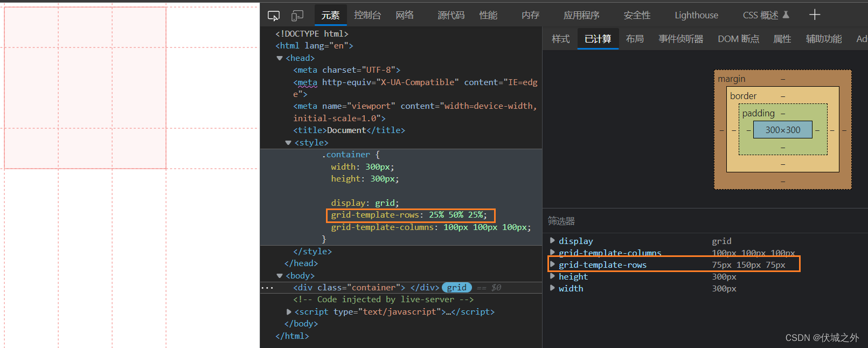Select the 已计算 sidebar tab
This screenshot has height=348, width=868.
(598, 39)
